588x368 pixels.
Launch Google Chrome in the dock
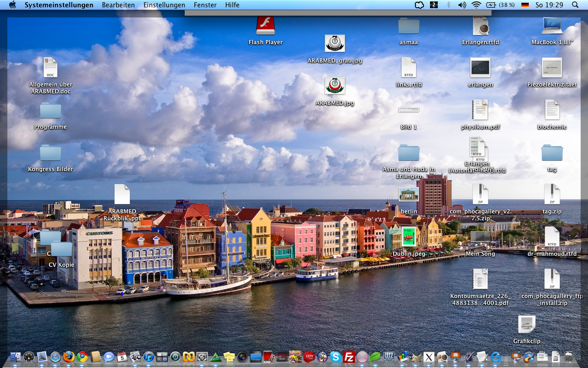pyautogui.click(x=82, y=356)
